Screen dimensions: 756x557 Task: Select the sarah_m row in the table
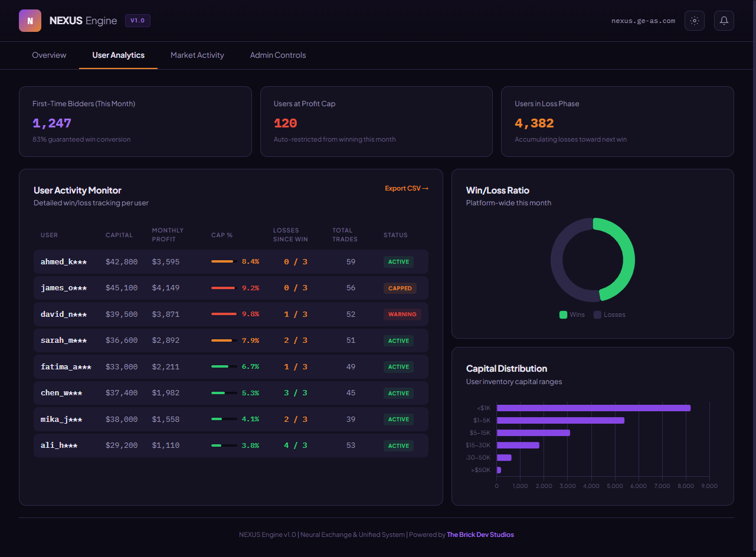tap(230, 340)
